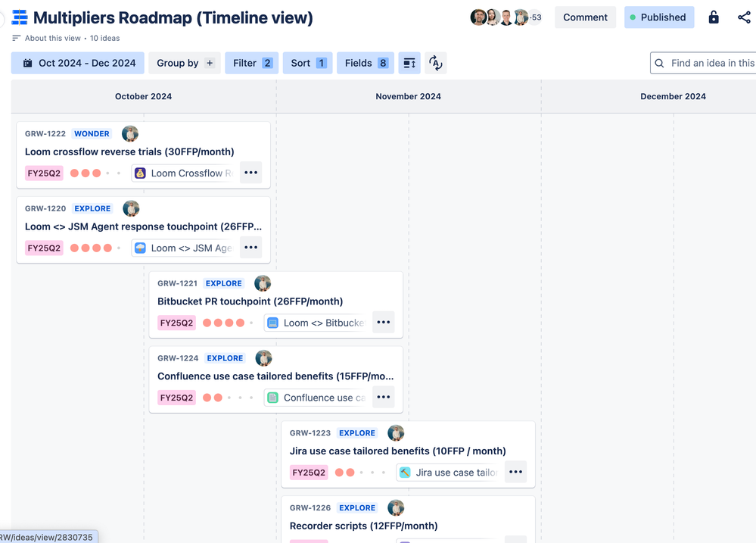Open the card layout density icon
This screenshot has height=543, width=756.
(x=409, y=63)
